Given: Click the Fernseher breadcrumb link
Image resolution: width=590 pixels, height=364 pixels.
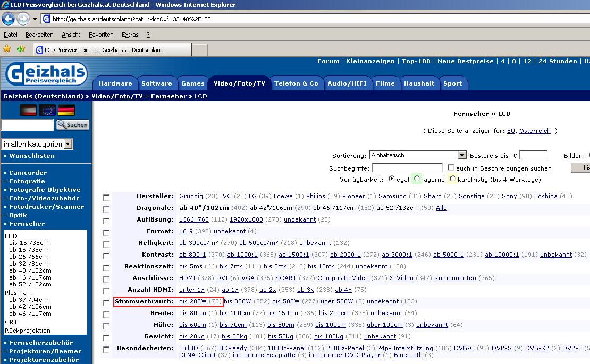Looking at the screenshot, I should coord(168,96).
